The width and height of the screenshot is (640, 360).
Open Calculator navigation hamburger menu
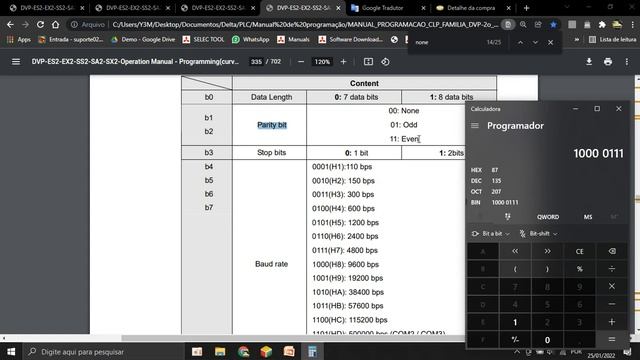coord(475,125)
